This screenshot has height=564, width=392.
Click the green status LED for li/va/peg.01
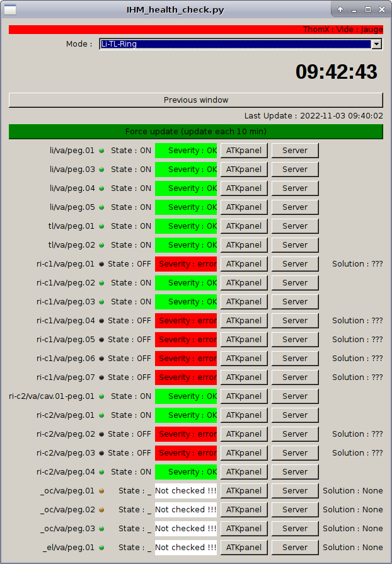101,151
